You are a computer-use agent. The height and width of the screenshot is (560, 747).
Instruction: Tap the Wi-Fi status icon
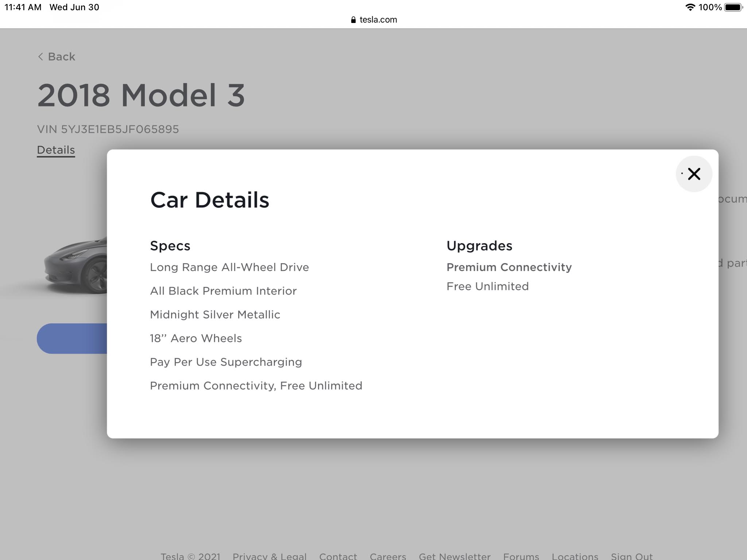click(x=690, y=7)
